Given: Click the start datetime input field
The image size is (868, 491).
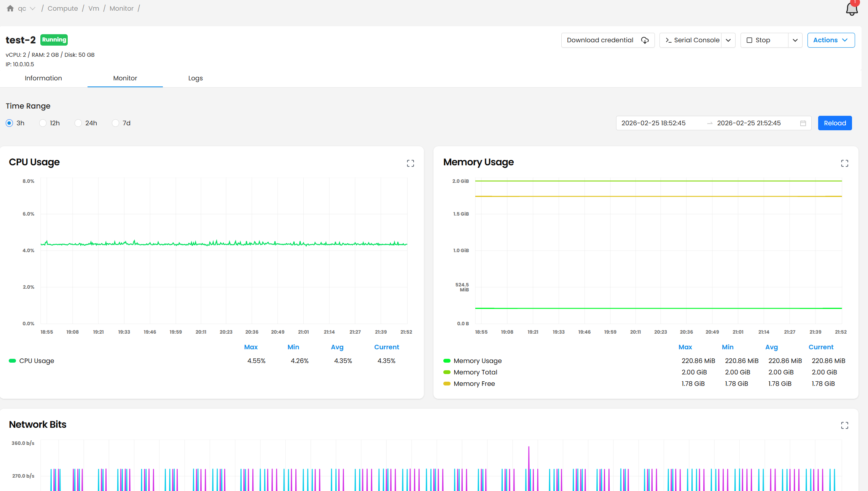Looking at the screenshot, I should 653,123.
